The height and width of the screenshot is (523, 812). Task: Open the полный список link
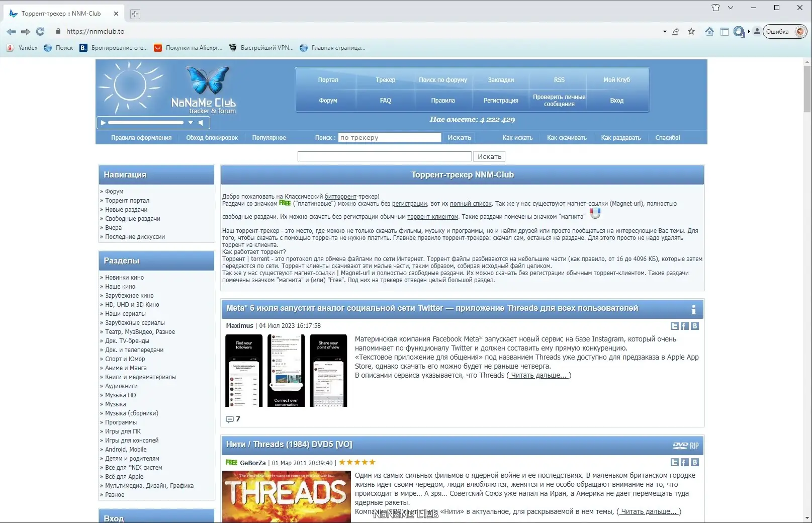(471, 204)
